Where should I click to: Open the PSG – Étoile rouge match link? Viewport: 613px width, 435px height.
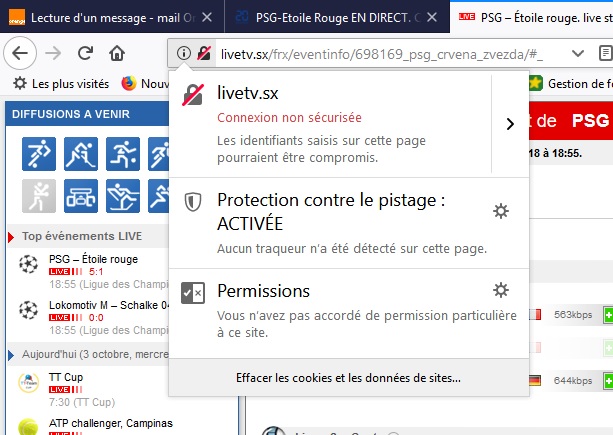[x=93, y=259]
